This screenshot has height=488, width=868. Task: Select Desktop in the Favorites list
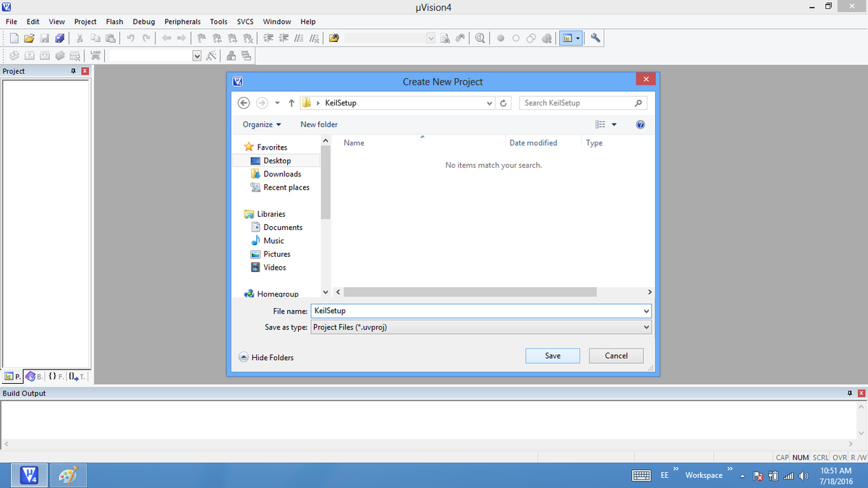[x=277, y=160]
